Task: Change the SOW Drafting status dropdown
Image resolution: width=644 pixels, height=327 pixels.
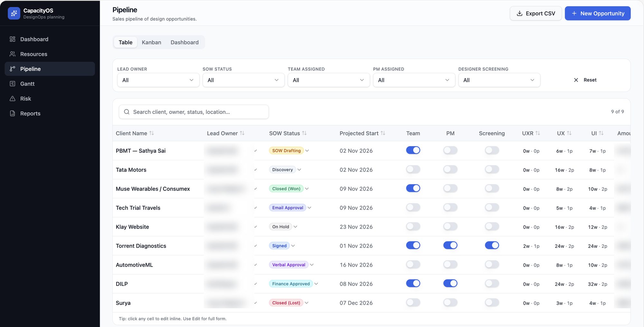Action: click(x=289, y=151)
